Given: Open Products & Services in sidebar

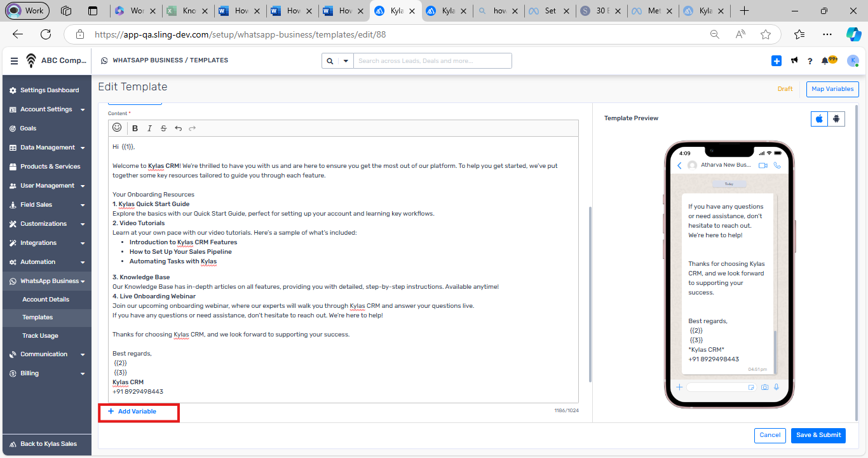Looking at the screenshot, I should tap(47, 167).
